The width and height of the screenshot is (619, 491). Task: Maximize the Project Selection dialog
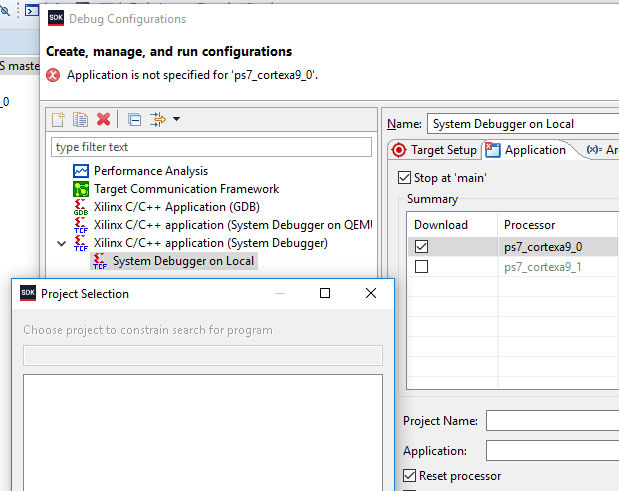click(325, 293)
